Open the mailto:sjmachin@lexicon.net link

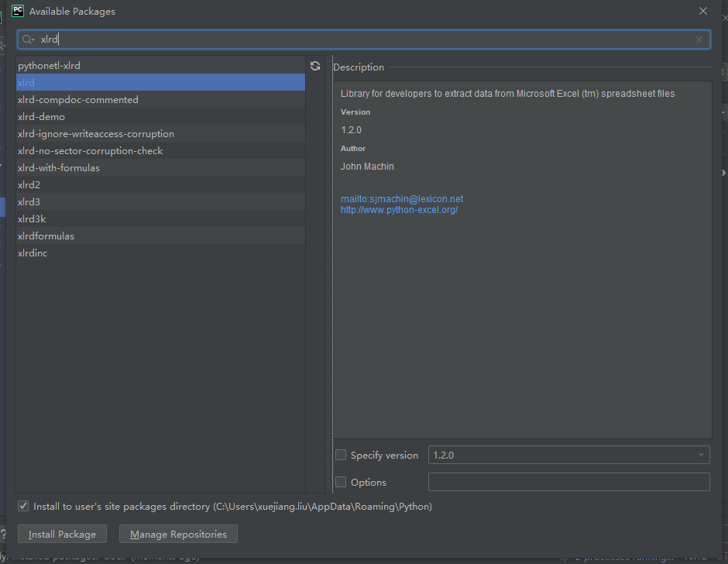point(402,199)
